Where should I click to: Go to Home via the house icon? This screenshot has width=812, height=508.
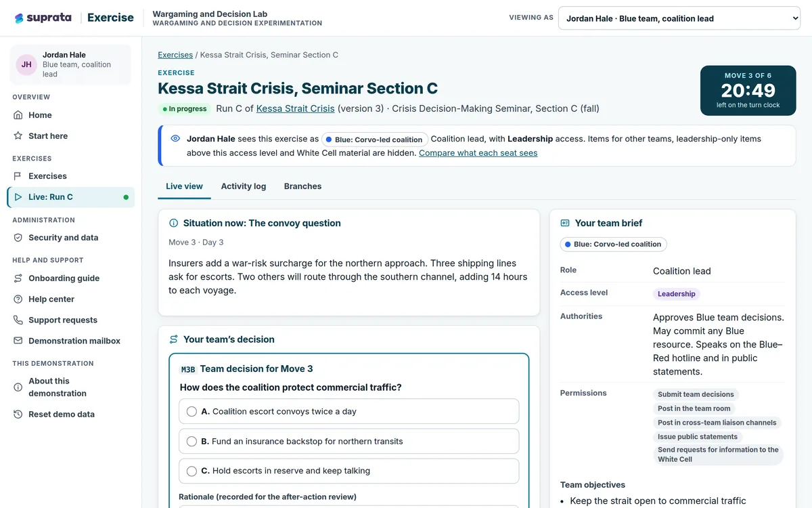[x=18, y=115]
